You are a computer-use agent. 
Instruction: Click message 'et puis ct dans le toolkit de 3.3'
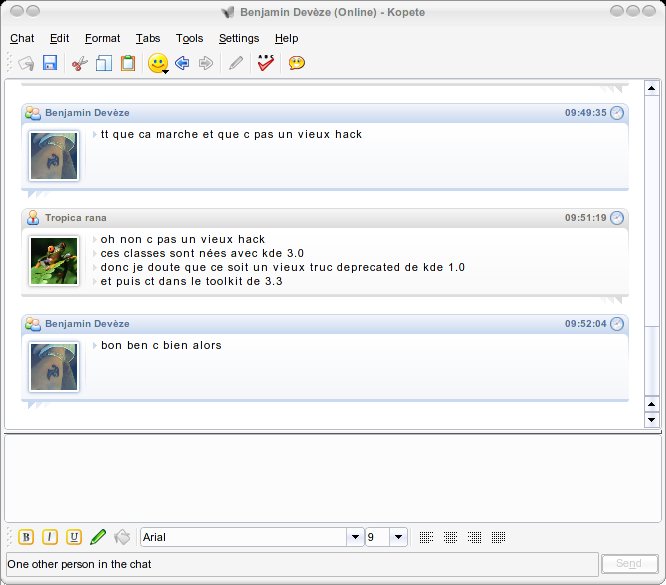point(192,281)
